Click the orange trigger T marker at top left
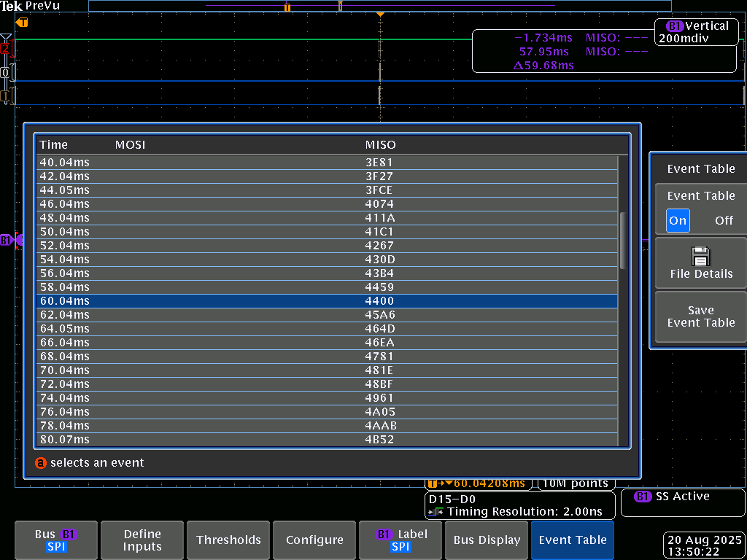Image resolution: width=747 pixels, height=560 pixels. click(22, 23)
